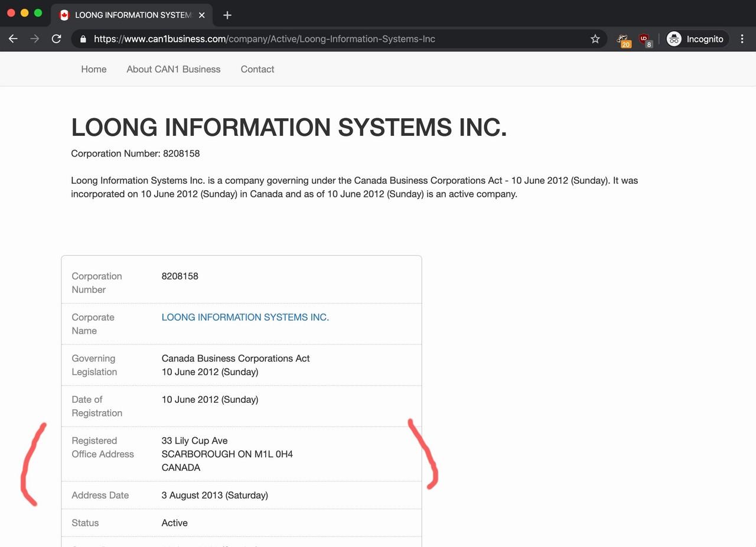Open a new tab with the plus button
756x547 pixels.
coord(227,15)
